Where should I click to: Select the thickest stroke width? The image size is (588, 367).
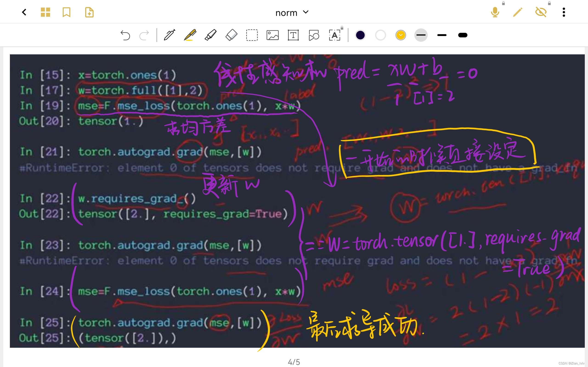[463, 35]
